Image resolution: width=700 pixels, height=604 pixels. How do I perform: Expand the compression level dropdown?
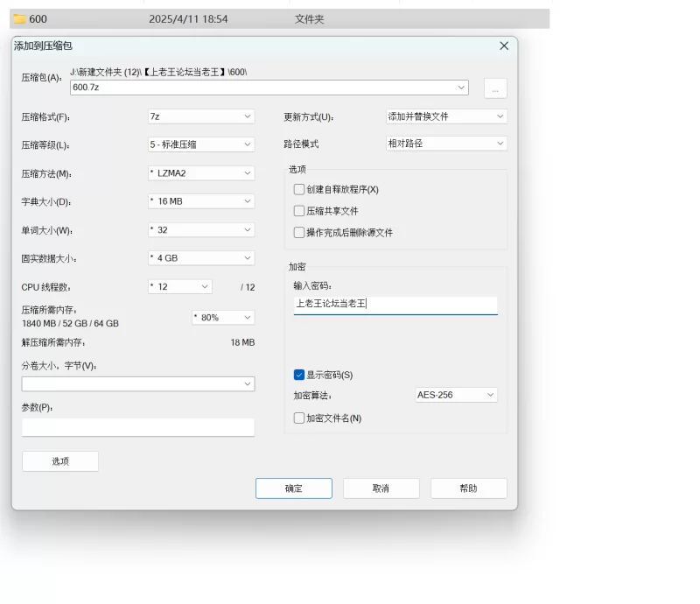click(x=201, y=144)
